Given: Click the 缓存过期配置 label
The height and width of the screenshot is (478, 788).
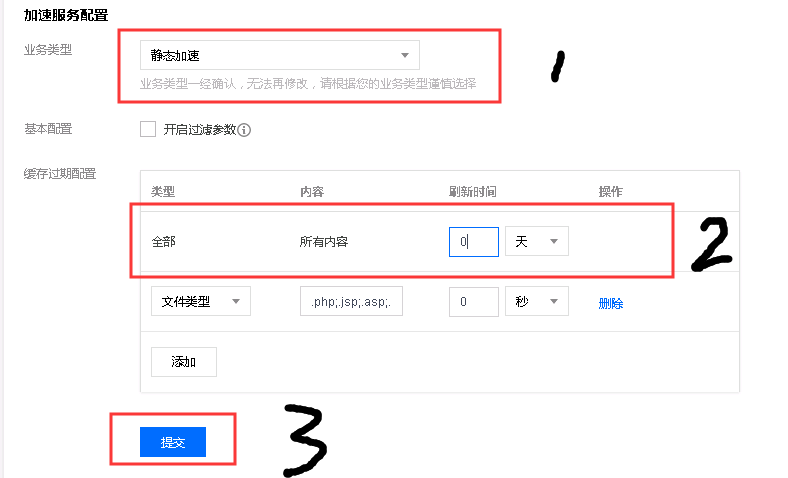Looking at the screenshot, I should point(60,174).
